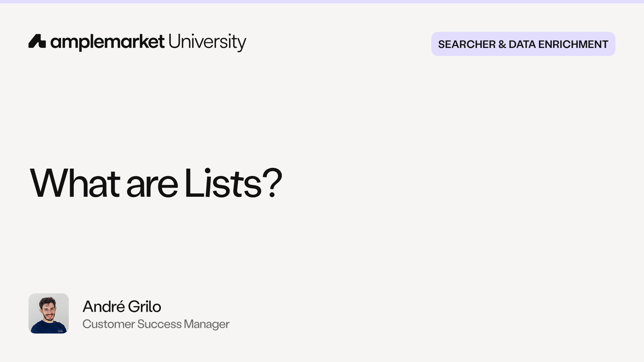Click the word ENRICHMENT in the badge

tap(573, 44)
